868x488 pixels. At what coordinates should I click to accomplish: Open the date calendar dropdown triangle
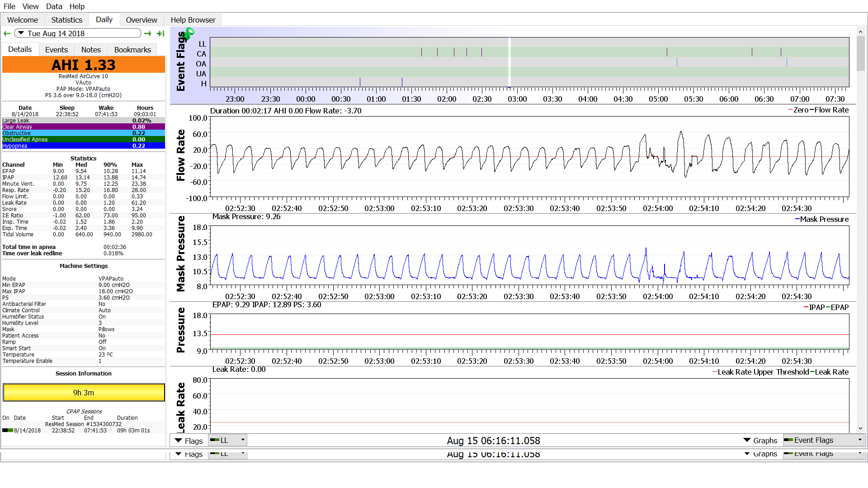[x=21, y=33]
